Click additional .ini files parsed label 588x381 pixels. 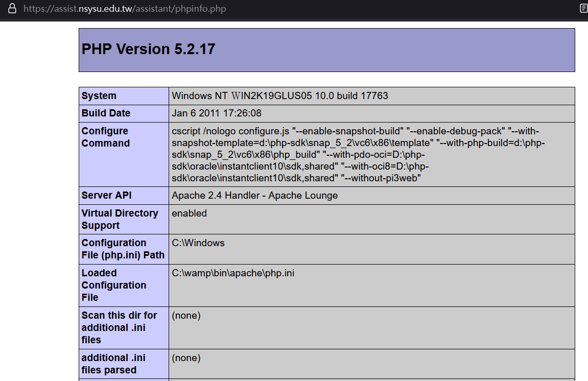coord(113,364)
